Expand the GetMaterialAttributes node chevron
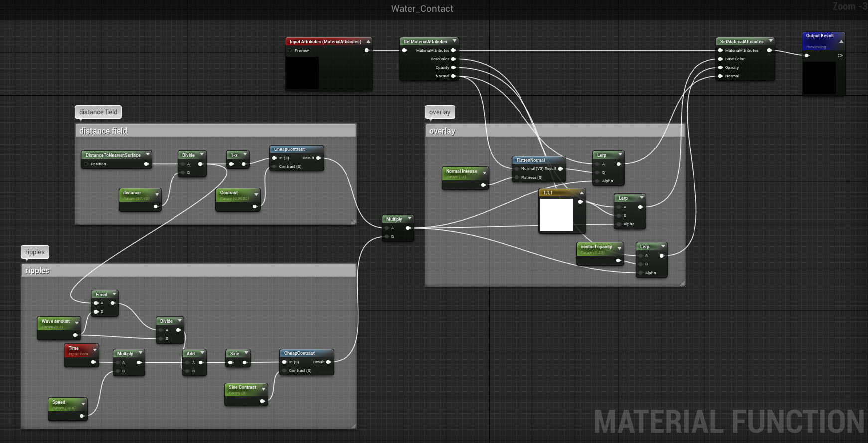 (x=454, y=41)
